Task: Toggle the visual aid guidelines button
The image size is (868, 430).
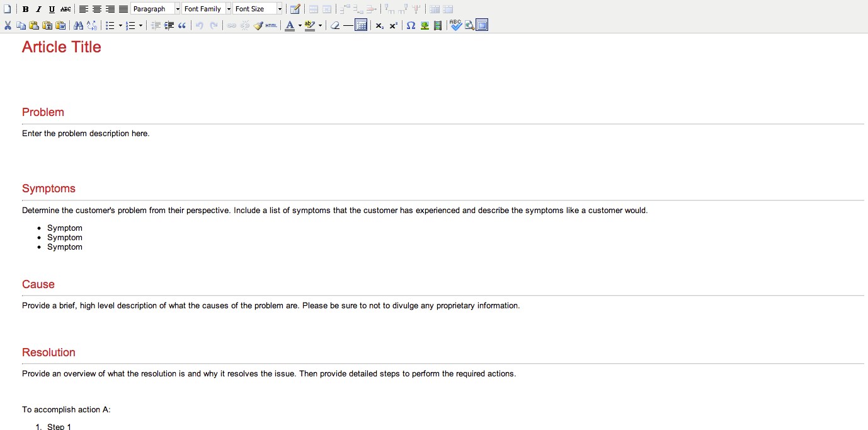Action: coord(361,25)
